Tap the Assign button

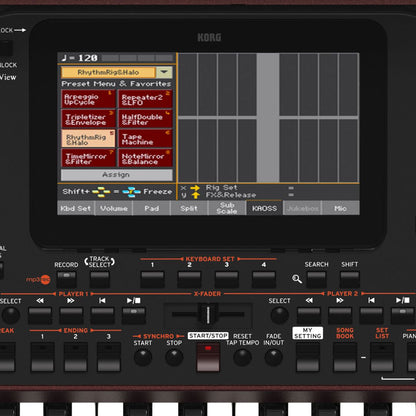click(x=117, y=175)
